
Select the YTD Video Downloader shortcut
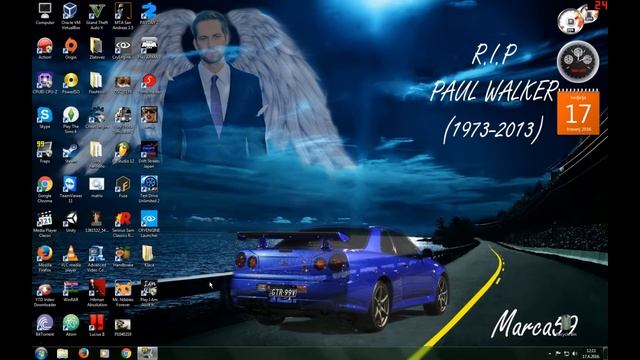(44, 293)
